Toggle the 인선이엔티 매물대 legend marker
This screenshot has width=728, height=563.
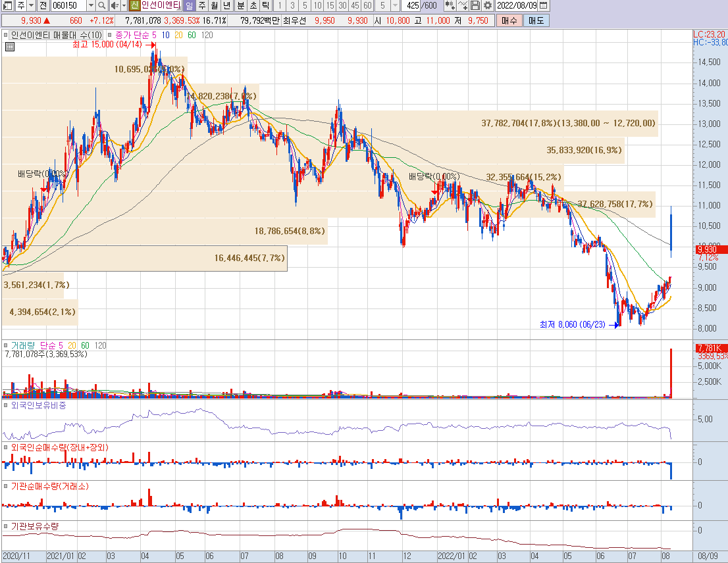(x=5, y=35)
